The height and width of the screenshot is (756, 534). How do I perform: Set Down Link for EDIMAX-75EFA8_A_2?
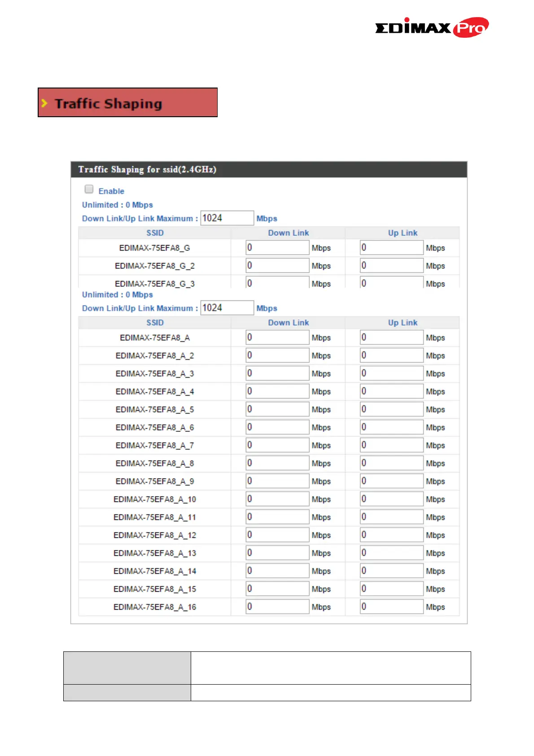[x=278, y=356]
